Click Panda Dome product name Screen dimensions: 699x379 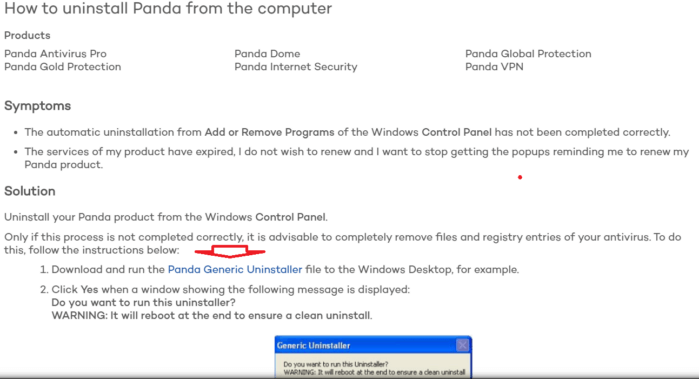[x=267, y=54]
